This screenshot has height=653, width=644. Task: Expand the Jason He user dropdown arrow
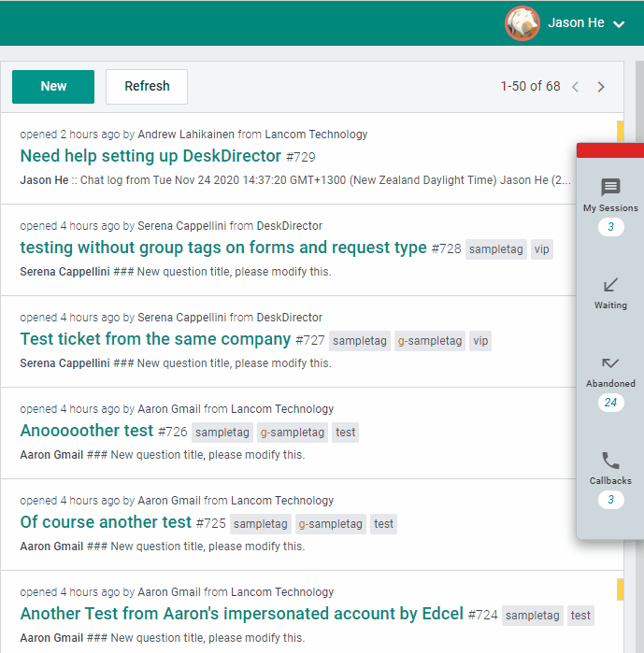click(619, 24)
